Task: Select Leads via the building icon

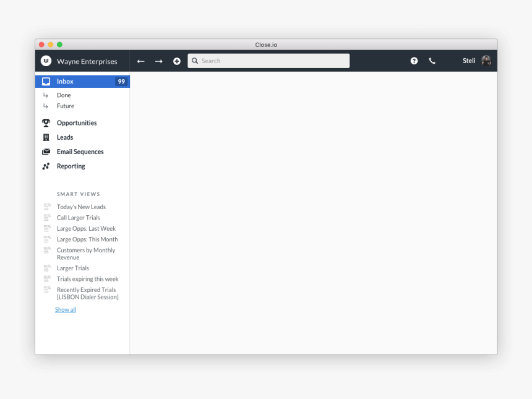Action: coord(46,137)
